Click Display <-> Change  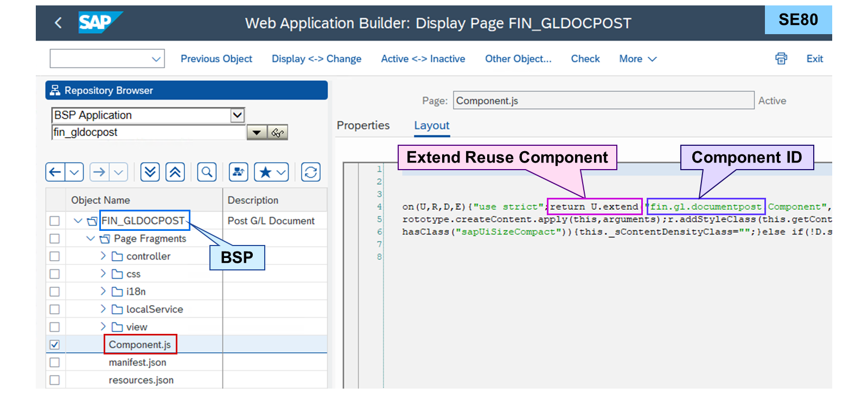point(316,59)
